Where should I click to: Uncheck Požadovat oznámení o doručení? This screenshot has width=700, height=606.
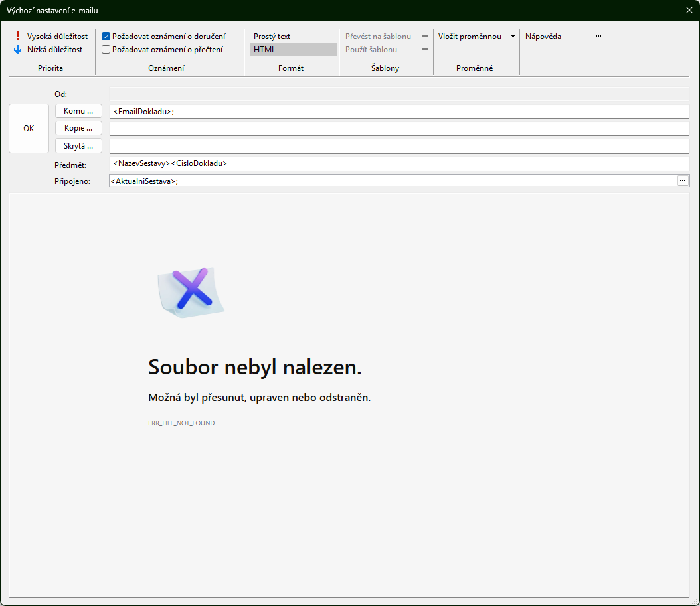point(106,37)
